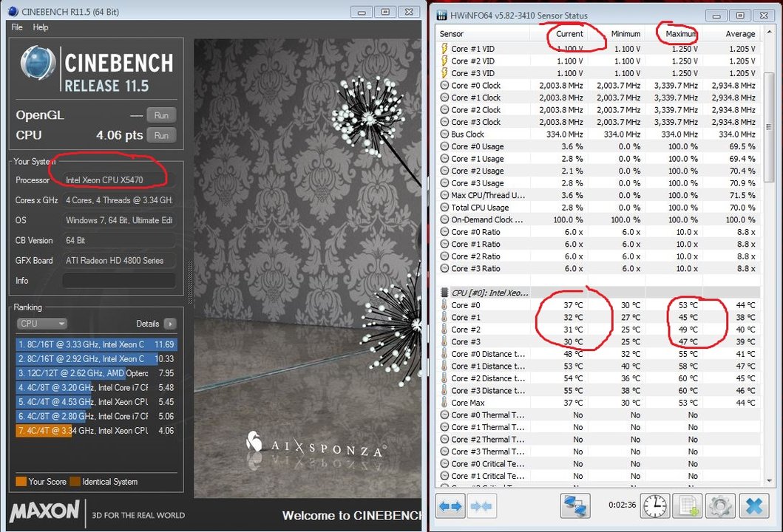The height and width of the screenshot is (532, 783).
Task: Click the Core #1 Critical Temperature icon
Action: (x=444, y=476)
